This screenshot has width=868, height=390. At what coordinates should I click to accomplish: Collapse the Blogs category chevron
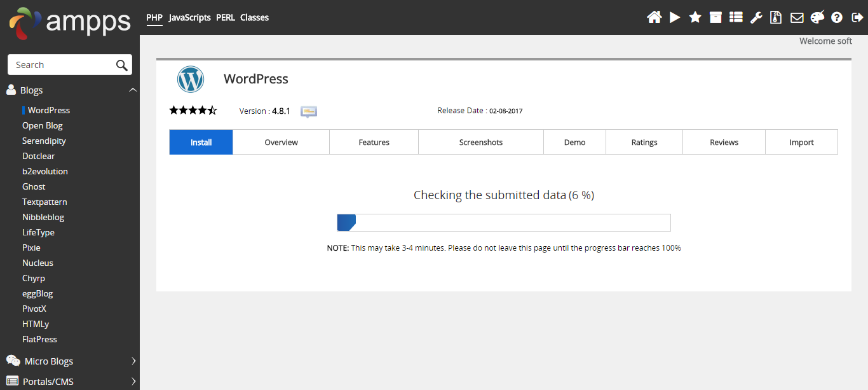(x=133, y=90)
